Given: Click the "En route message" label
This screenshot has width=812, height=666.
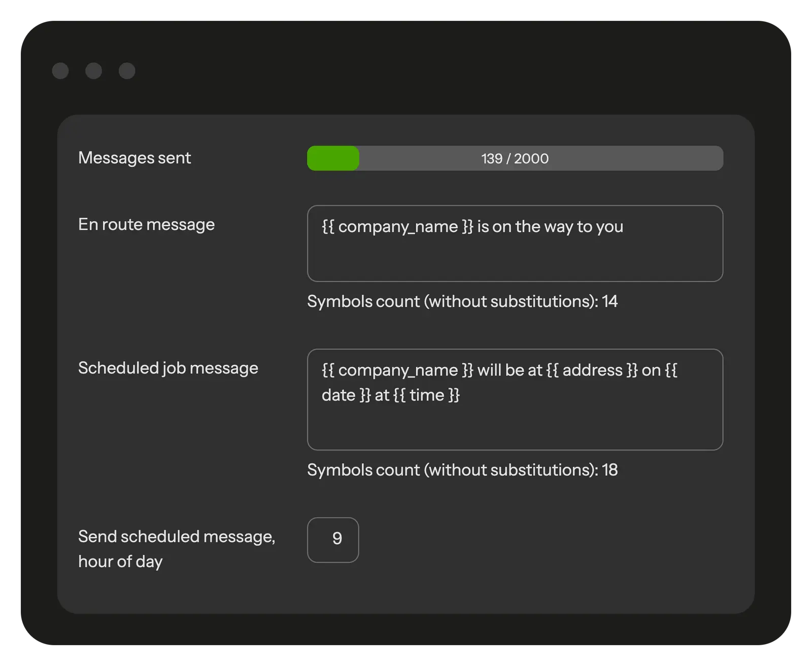Looking at the screenshot, I should pos(146,224).
